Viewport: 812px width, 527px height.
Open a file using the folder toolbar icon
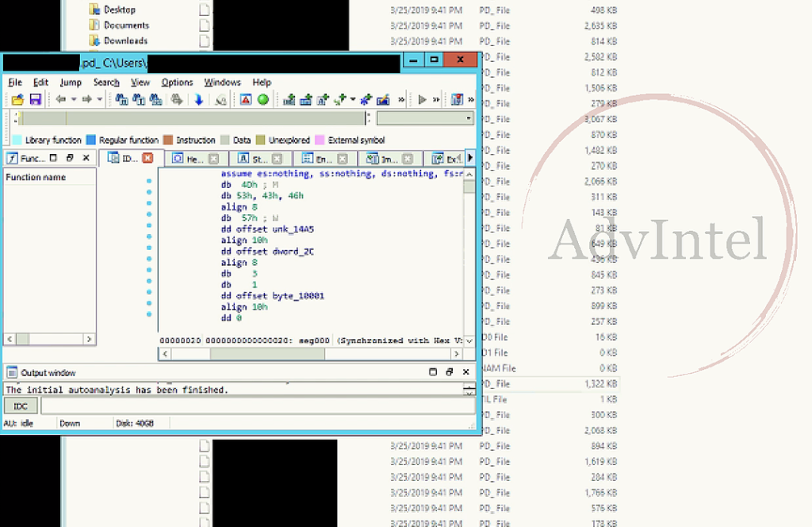click(17, 99)
